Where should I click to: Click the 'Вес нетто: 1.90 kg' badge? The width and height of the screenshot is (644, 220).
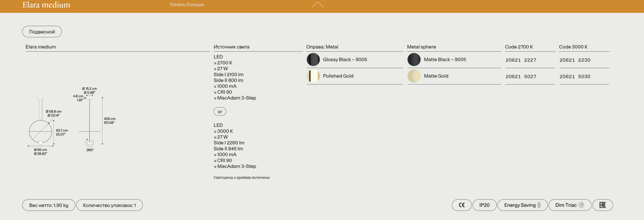point(49,205)
